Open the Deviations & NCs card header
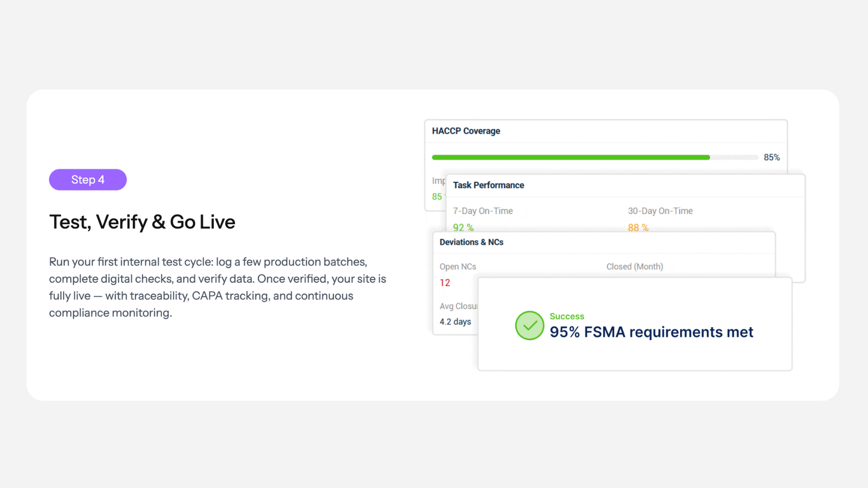 tap(471, 242)
